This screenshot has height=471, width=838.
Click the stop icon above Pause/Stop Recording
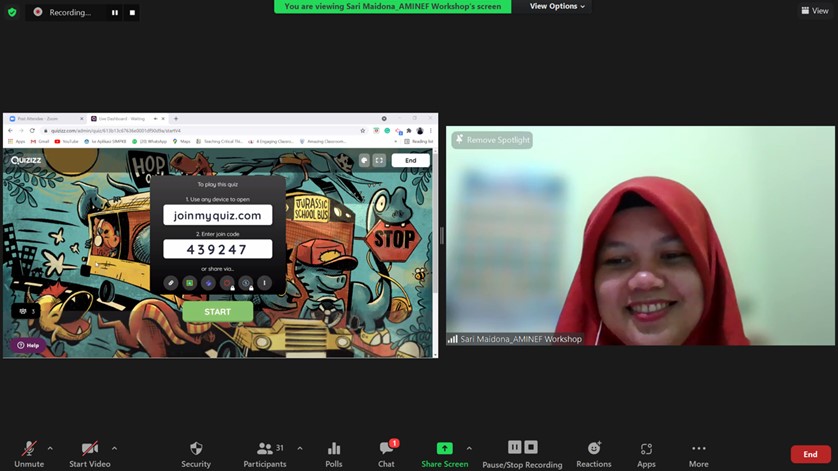531,447
